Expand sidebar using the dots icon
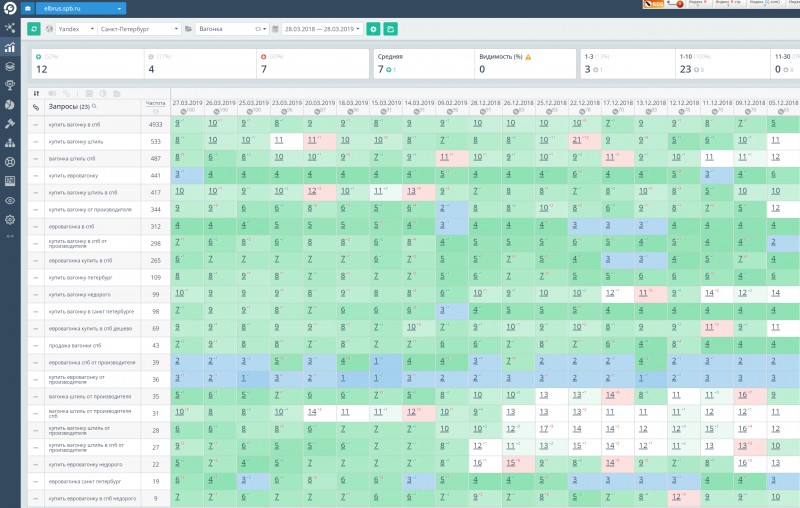 pyautogui.click(x=10, y=236)
